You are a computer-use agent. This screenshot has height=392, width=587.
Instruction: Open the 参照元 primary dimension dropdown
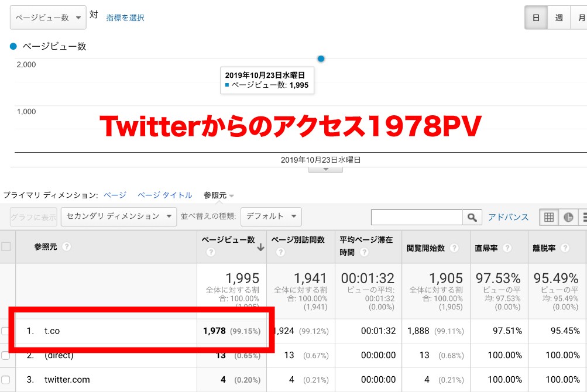[219, 195]
